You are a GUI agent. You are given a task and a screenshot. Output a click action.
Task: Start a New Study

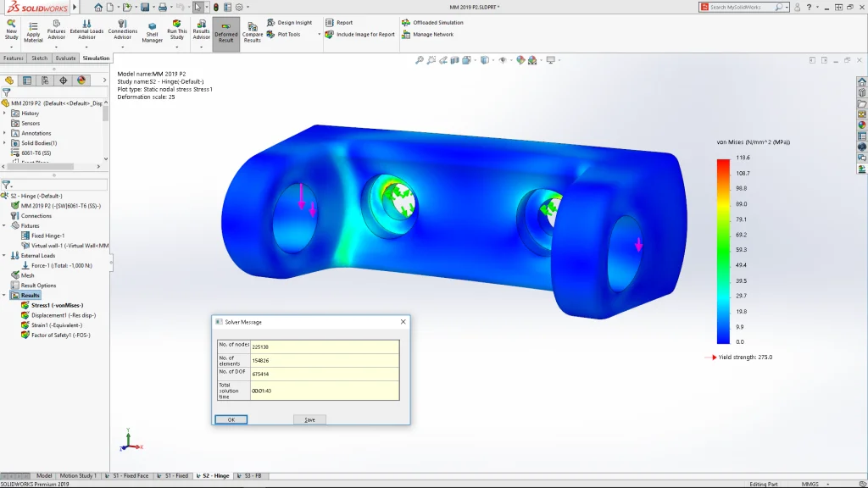pos(11,30)
